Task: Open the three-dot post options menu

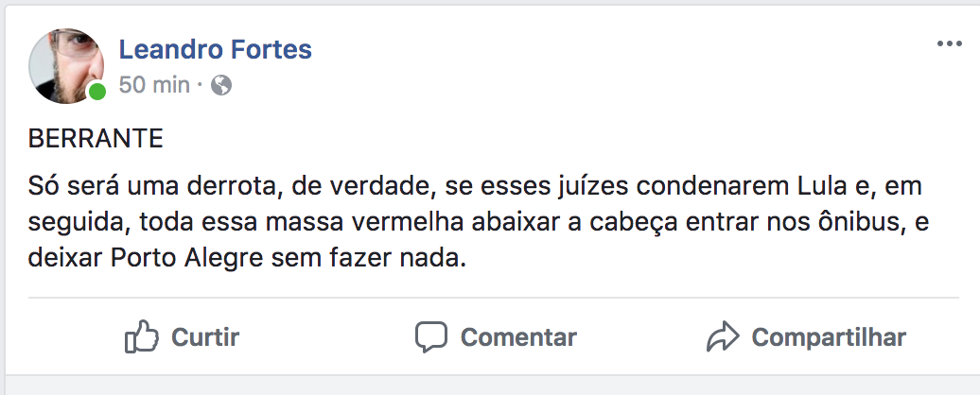Action: pyautogui.click(x=948, y=44)
